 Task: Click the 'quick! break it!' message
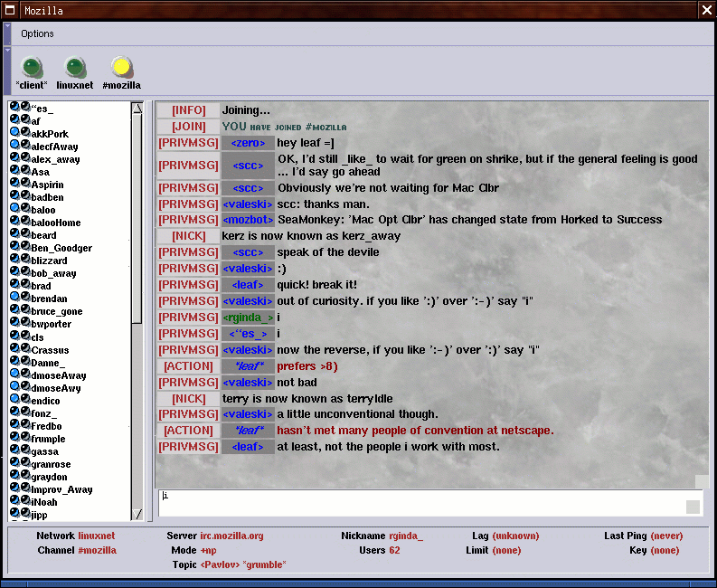click(316, 285)
